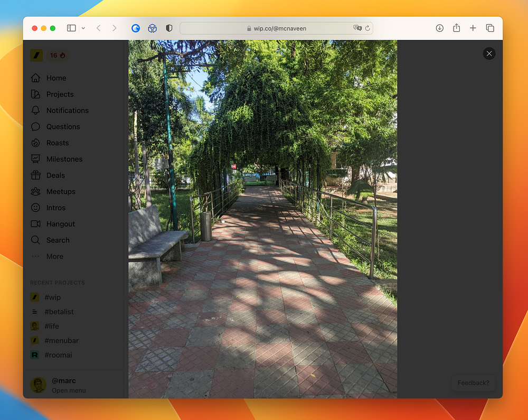Click the enlarged park pathway photo

point(262,219)
